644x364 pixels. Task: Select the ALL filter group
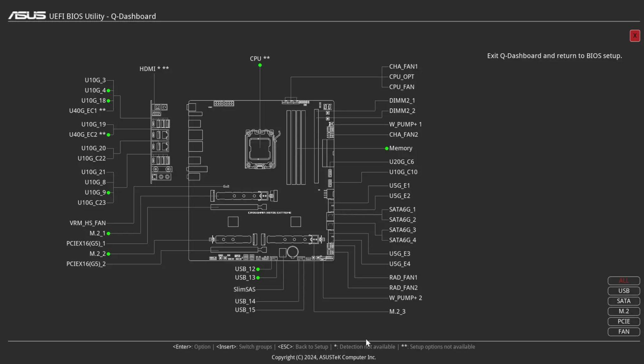(623, 281)
